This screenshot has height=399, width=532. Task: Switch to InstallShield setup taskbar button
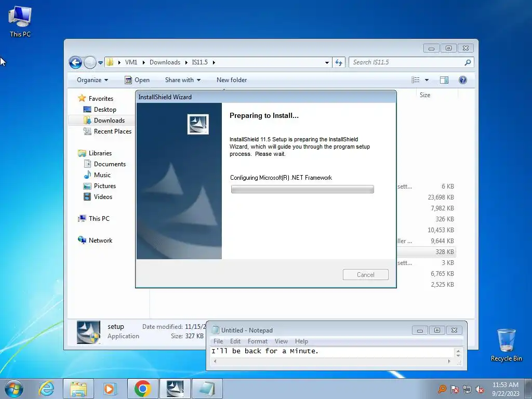(x=175, y=389)
